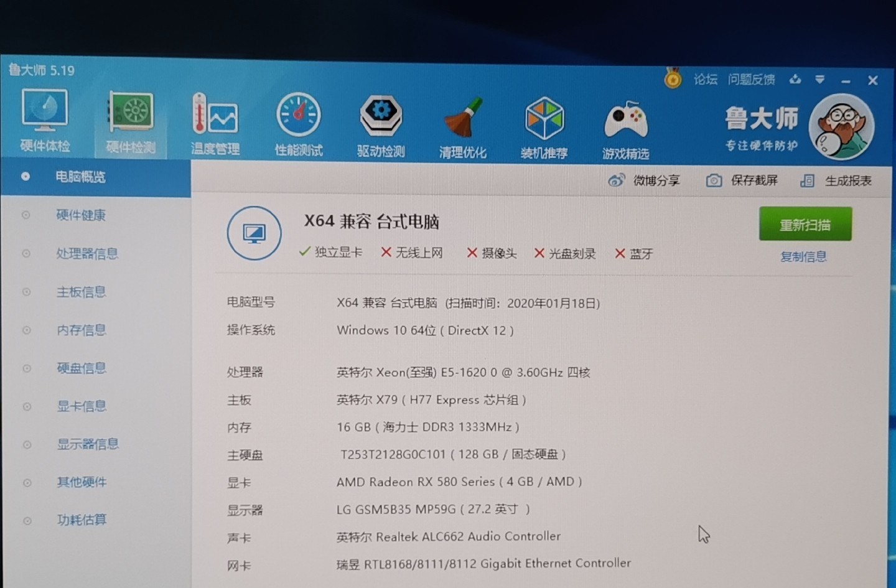Start 驱动检测 driver detection
This screenshot has height=588, width=896.
(x=381, y=121)
